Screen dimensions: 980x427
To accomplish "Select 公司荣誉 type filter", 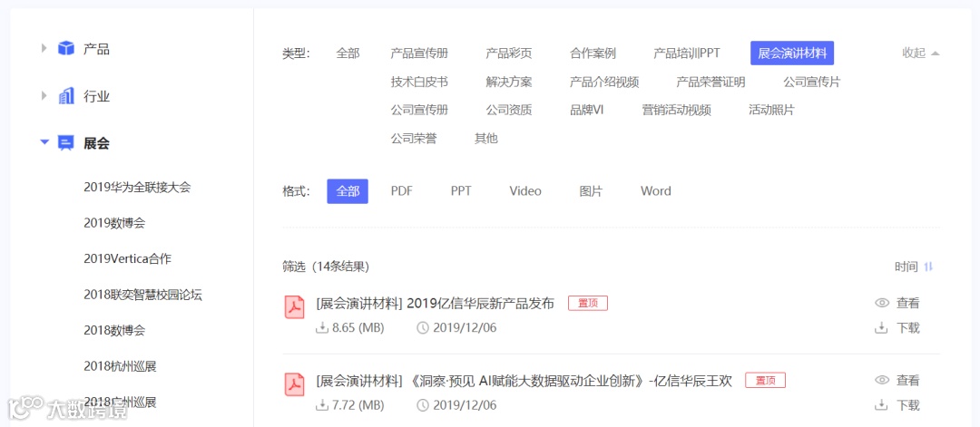I will pyautogui.click(x=414, y=139).
